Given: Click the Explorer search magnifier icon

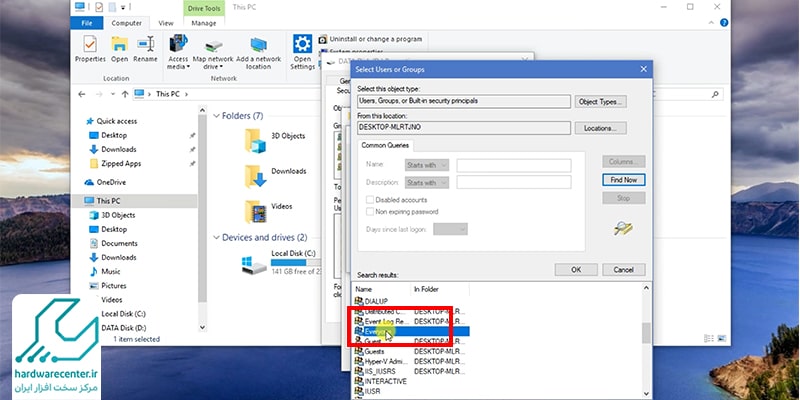Looking at the screenshot, I should pos(715,94).
